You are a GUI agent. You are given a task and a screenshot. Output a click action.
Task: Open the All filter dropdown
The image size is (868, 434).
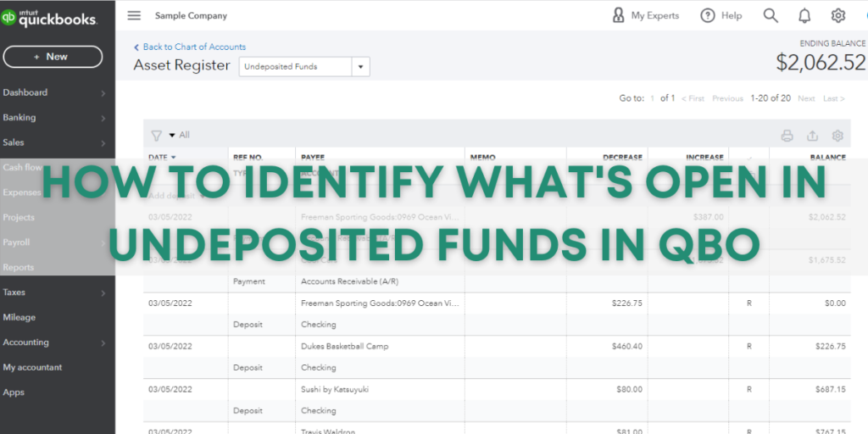point(180,135)
